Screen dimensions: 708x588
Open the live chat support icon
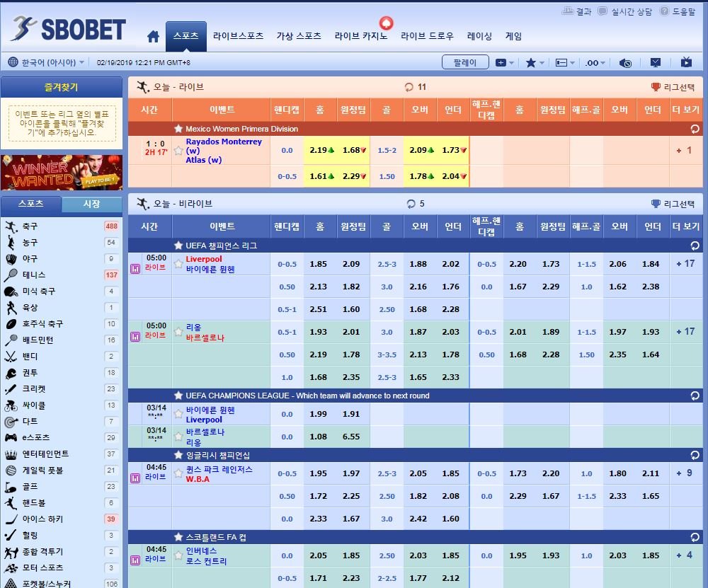coord(603,11)
